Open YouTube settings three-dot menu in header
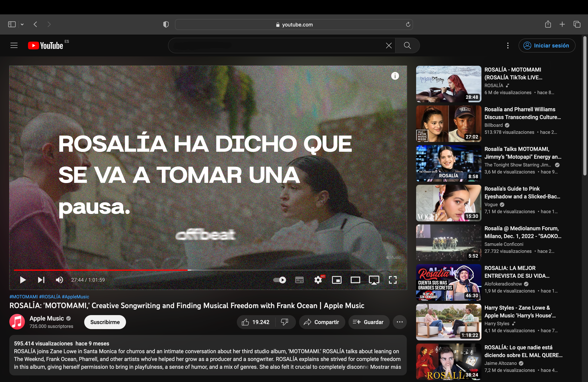Screen dimensions: 588x382 tap(508, 46)
